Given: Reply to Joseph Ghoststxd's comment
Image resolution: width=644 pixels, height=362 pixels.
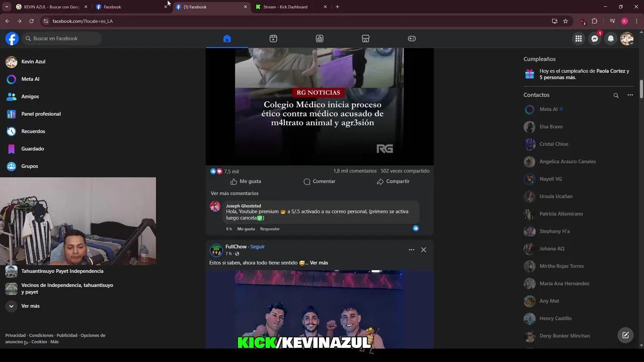Looking at the screenshot, I should (270, 229).
